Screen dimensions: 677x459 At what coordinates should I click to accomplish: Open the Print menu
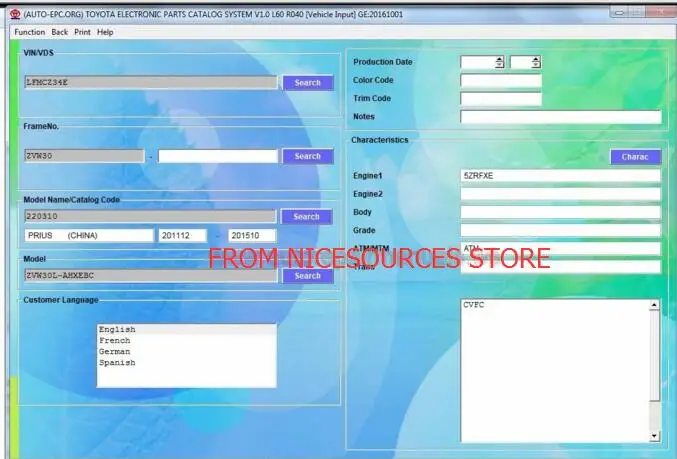82,32
